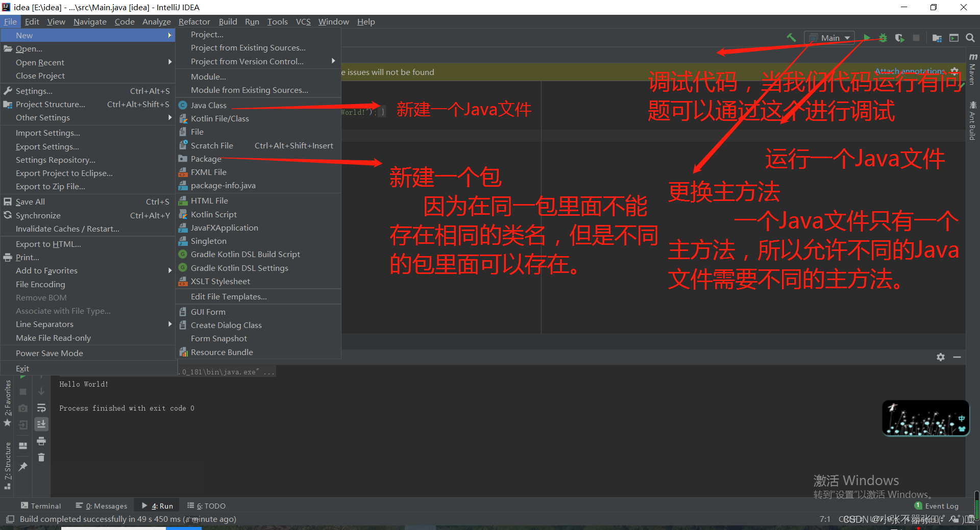Open Run panel settings gear
The image size is (980, 530).
[941, 357]
